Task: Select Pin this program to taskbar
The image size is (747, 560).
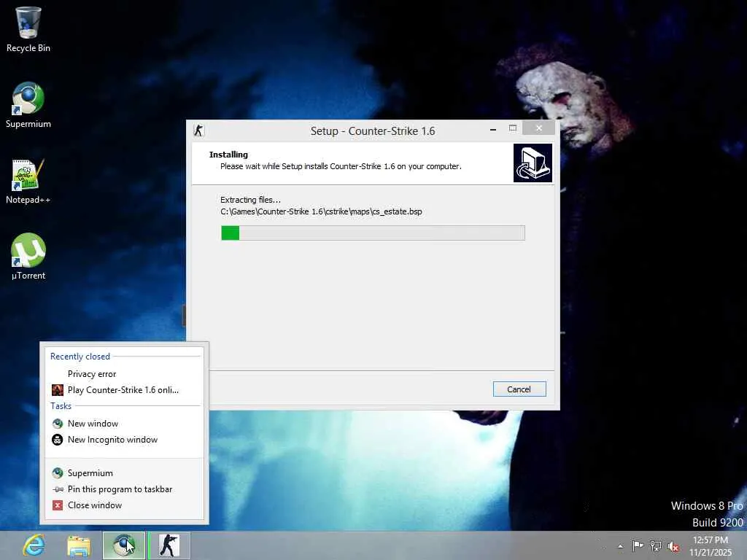Action: coord(124,489)
